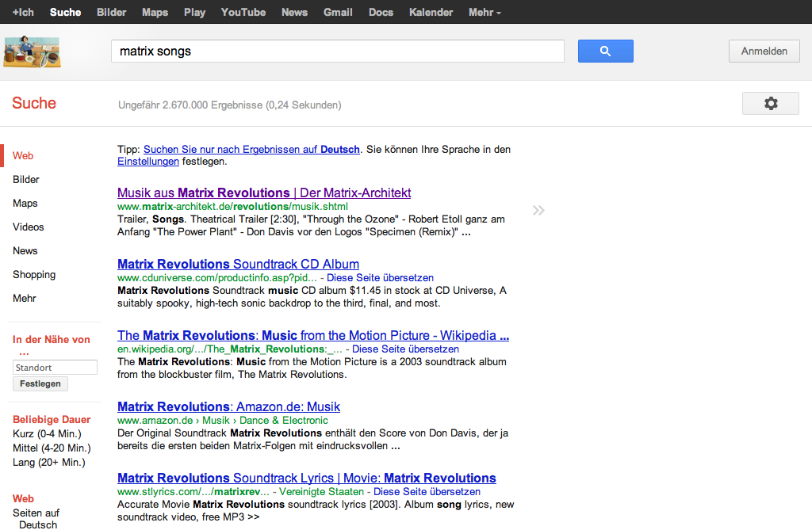Open the Einstellungen link in the tip

click(148, 162)
